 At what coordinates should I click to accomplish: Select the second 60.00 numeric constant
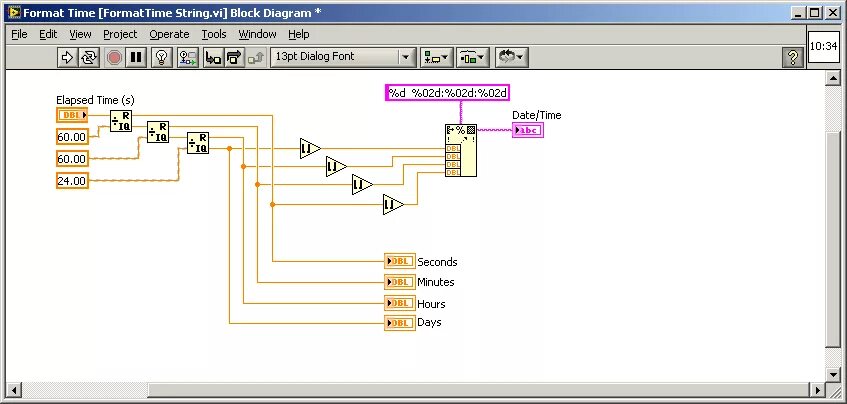pos(72,159)
